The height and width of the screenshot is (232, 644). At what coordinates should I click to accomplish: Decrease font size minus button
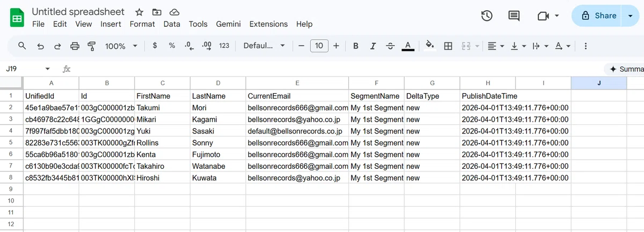(302, 46)
